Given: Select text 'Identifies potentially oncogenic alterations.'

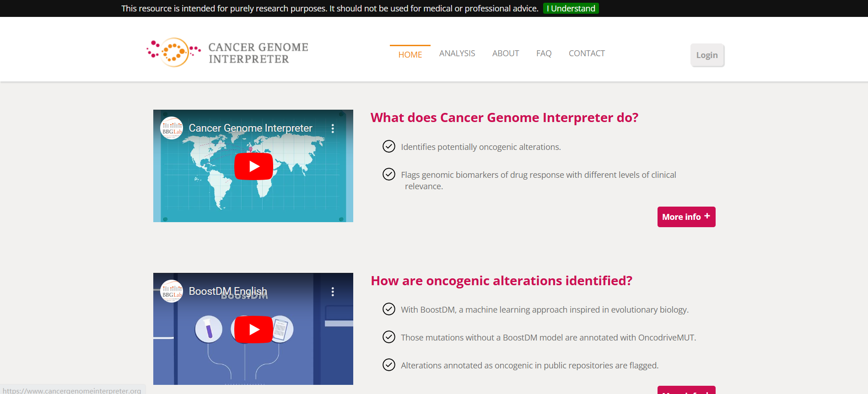Looking at the screenshot, I should pyautogui.click(x=481, y=147).
